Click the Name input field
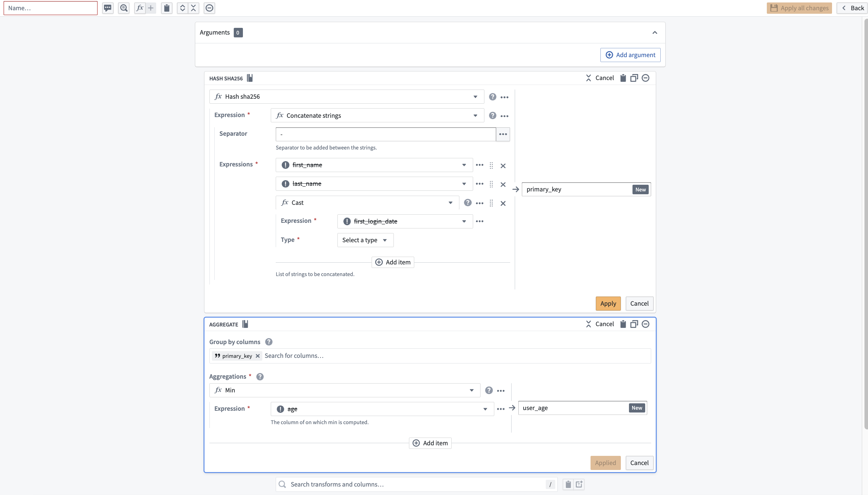The image size is (868, 495). click(x=50, y=8)
